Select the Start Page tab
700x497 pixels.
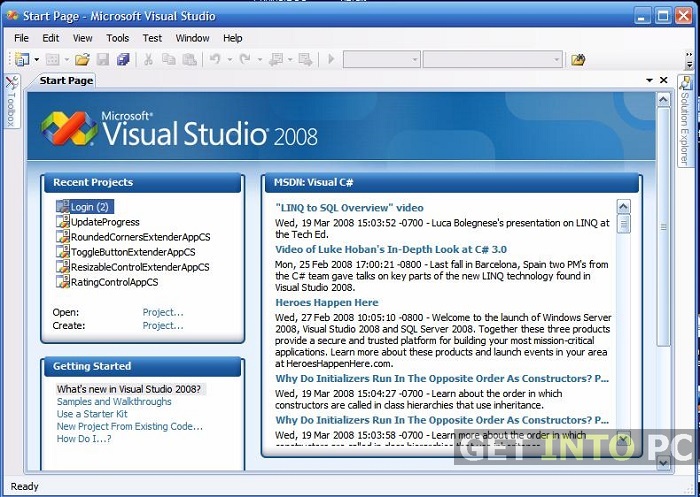point(66,80)
